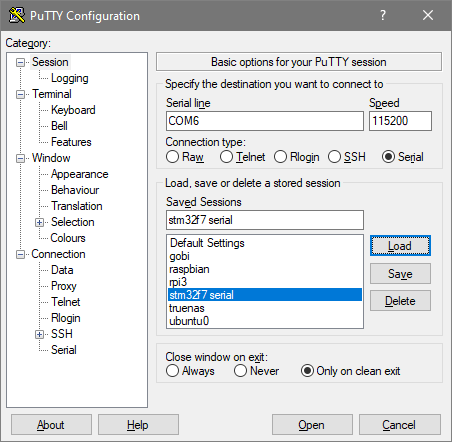Choose the Telnet connection type
The width and height of the screenshot is (452, 442).
click(x=226, y=157)
